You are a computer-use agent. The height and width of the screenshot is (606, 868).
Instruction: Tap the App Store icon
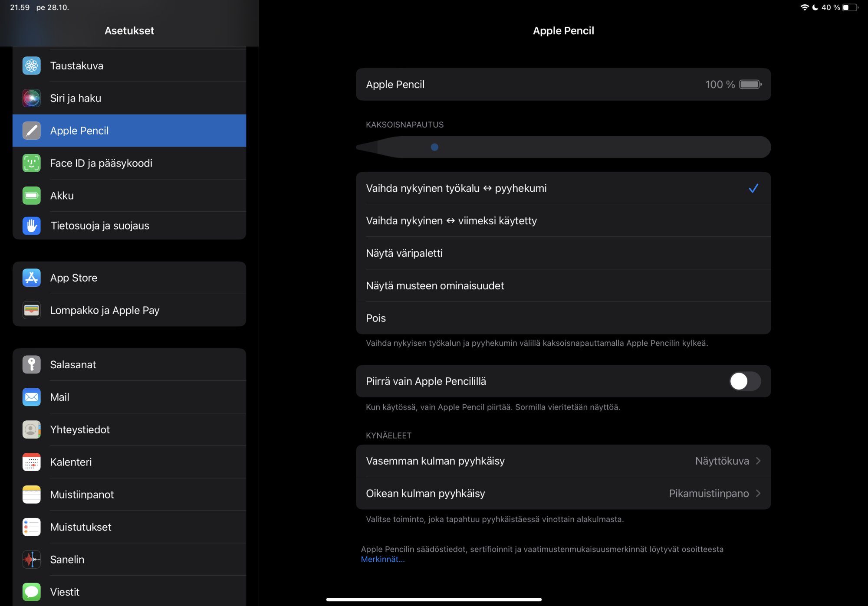tap(32, 278)
